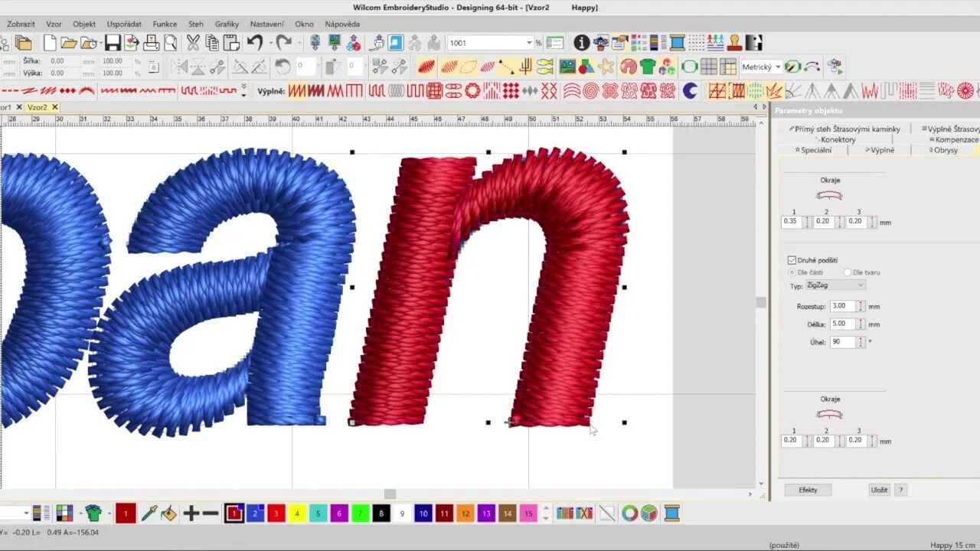This screenshot has width=980, height=551.
Task: Switch to the Konektory tab
Action: (x=836, y=140)
